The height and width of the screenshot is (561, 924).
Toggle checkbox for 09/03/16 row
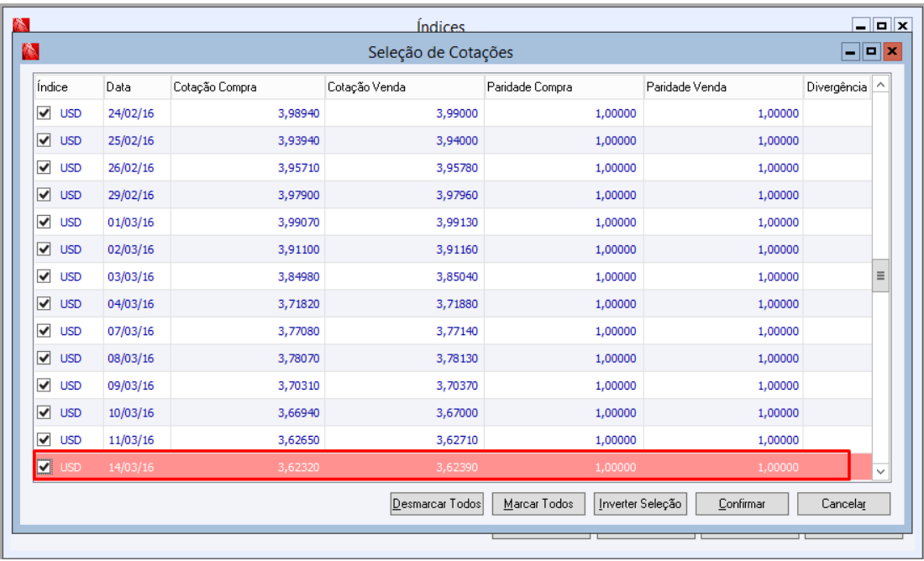pos(44,385)
